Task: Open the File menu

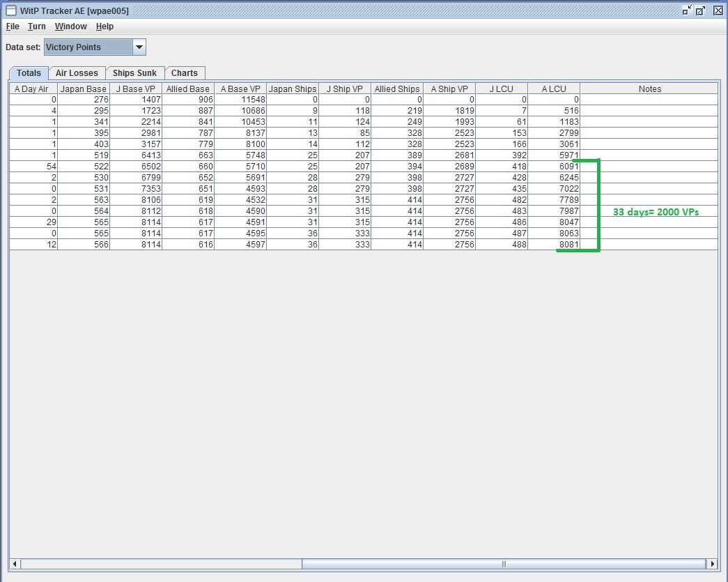Action: tap(13, 26)
